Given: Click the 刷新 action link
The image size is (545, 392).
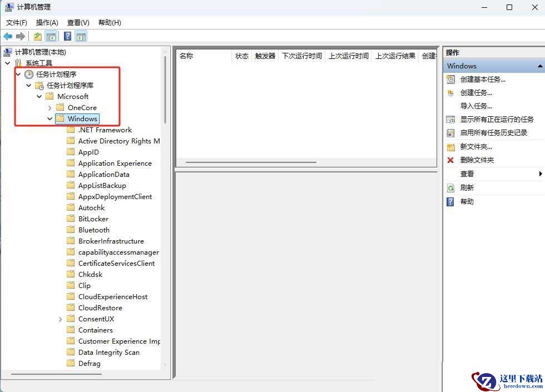Looking at the screenshot, I should [x=467, y=188].
